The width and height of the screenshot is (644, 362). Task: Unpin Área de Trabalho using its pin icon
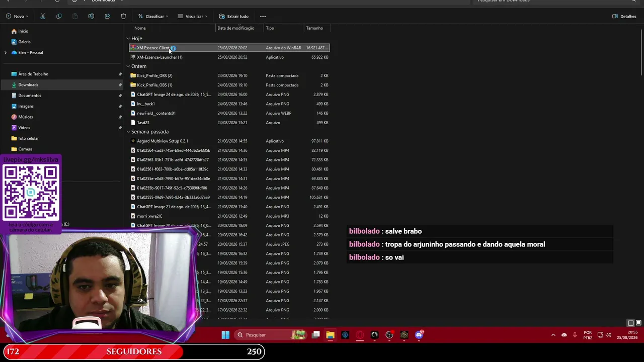click(x=120, y=74)
